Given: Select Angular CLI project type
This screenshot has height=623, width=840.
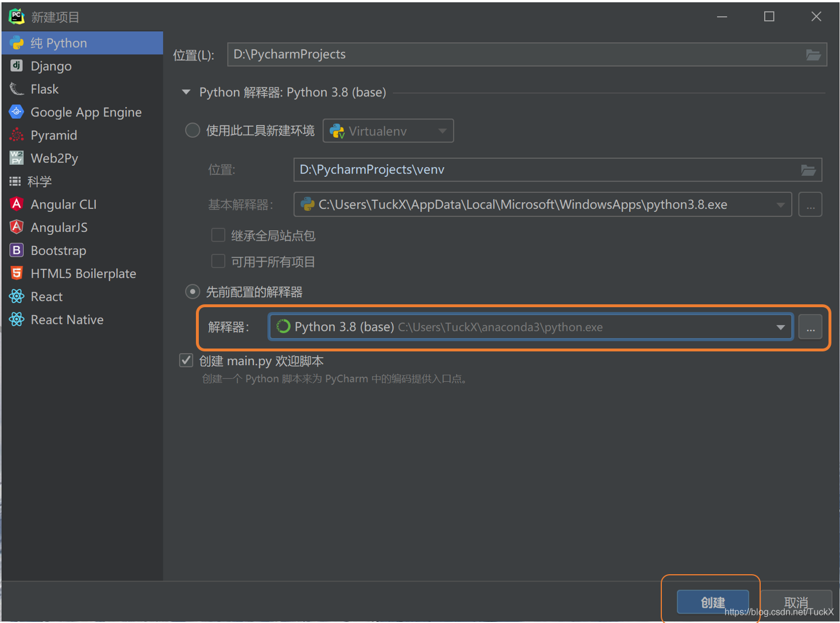Looking at the screenshot, I should 82,204.
